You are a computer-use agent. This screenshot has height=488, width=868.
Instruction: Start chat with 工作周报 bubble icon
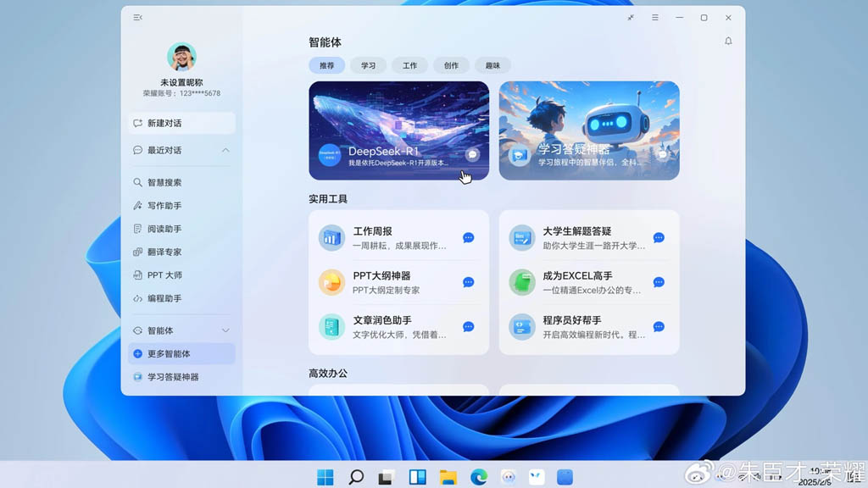tap(468, 238)
